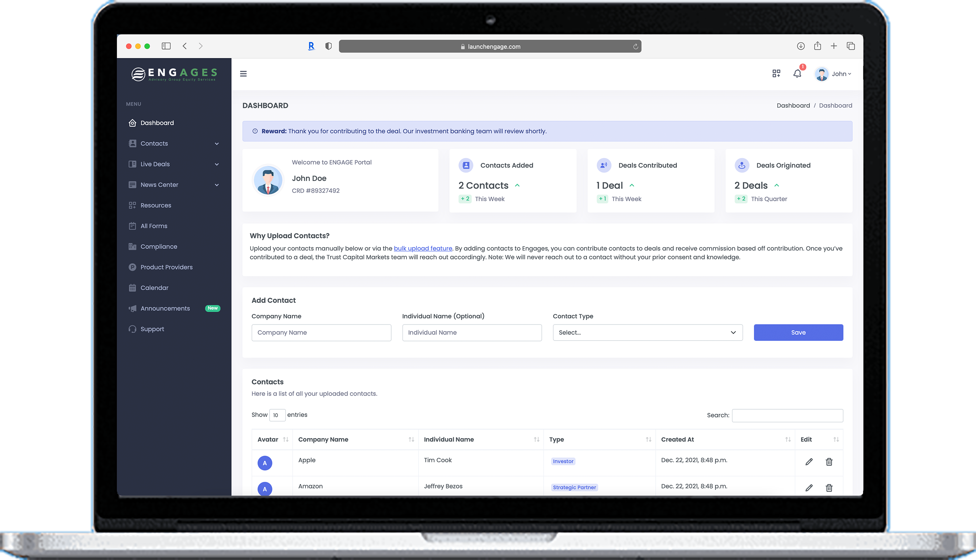Click the browser reload icon
This screenshot has height=560, width=976.
[x=635, y=46]
